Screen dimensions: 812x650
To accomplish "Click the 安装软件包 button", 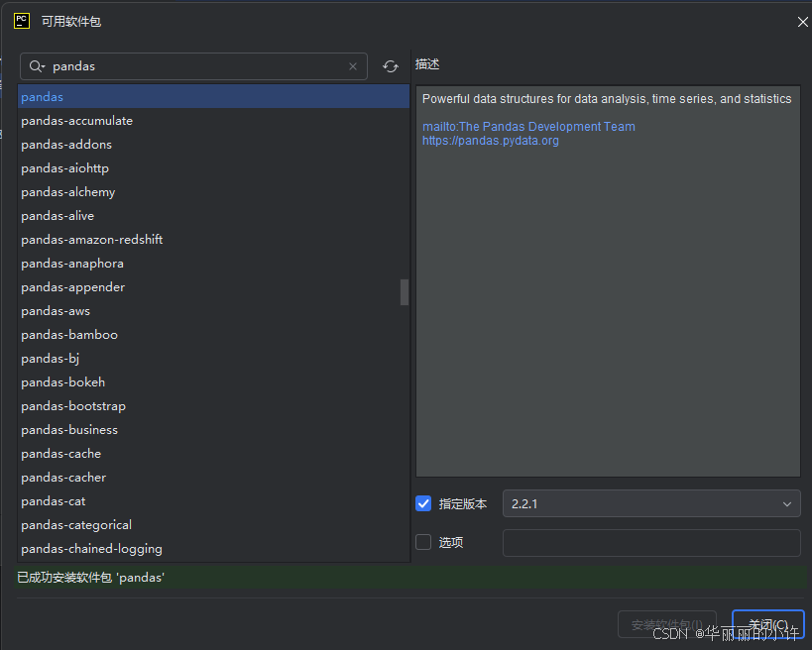I will pyautogui.click(x=667, y=624).
